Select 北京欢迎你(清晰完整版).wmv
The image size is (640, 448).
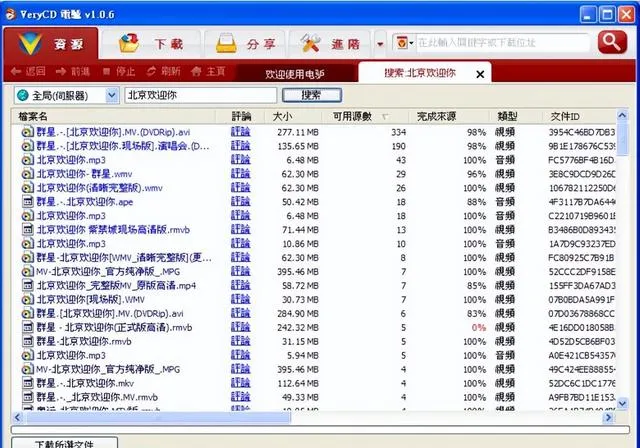[100, 188]
